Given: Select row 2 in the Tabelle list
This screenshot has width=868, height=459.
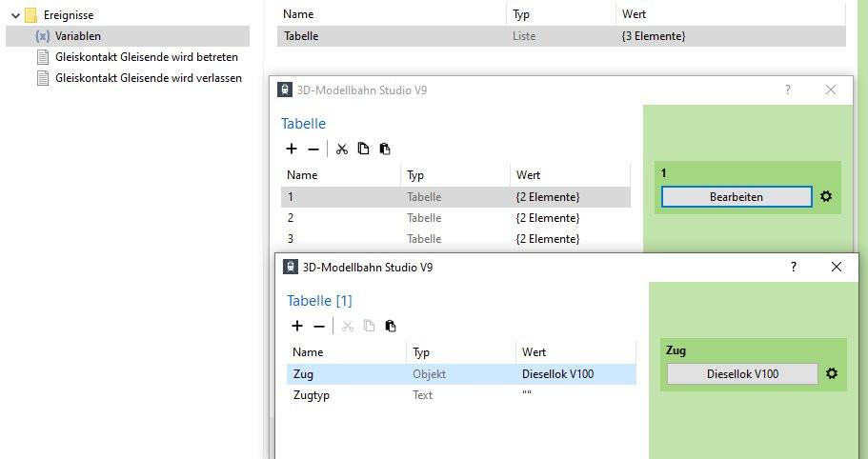Looking at the screenshot, I should pos(455,218).
